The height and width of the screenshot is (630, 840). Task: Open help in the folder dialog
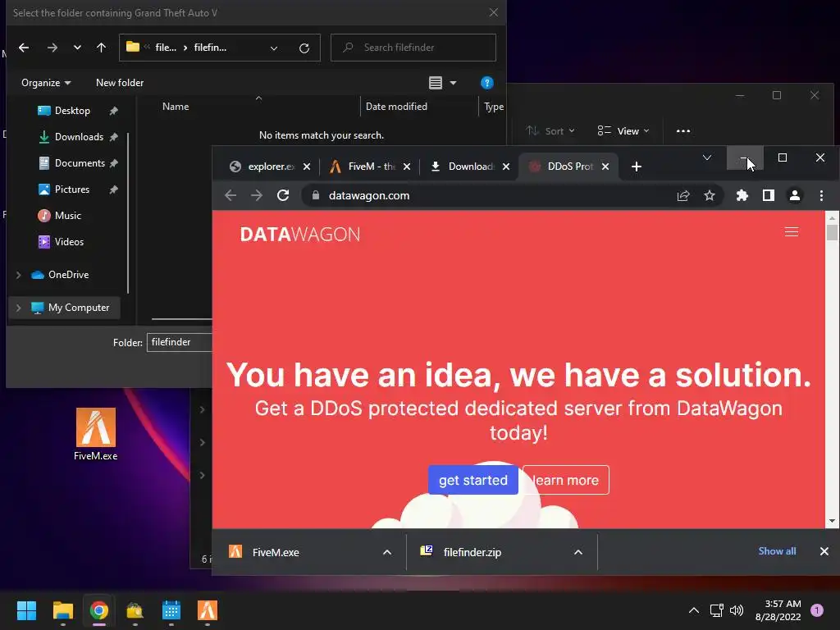486,83
